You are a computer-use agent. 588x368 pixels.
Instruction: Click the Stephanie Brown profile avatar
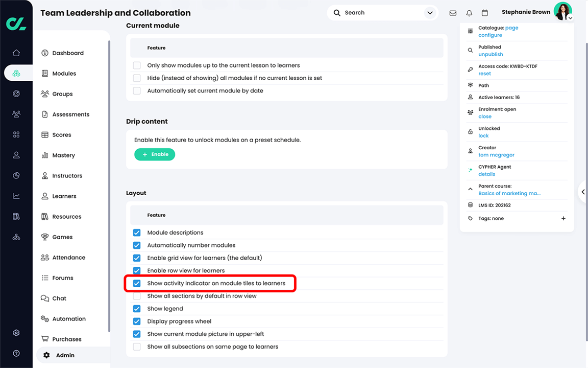coord(563,12)
